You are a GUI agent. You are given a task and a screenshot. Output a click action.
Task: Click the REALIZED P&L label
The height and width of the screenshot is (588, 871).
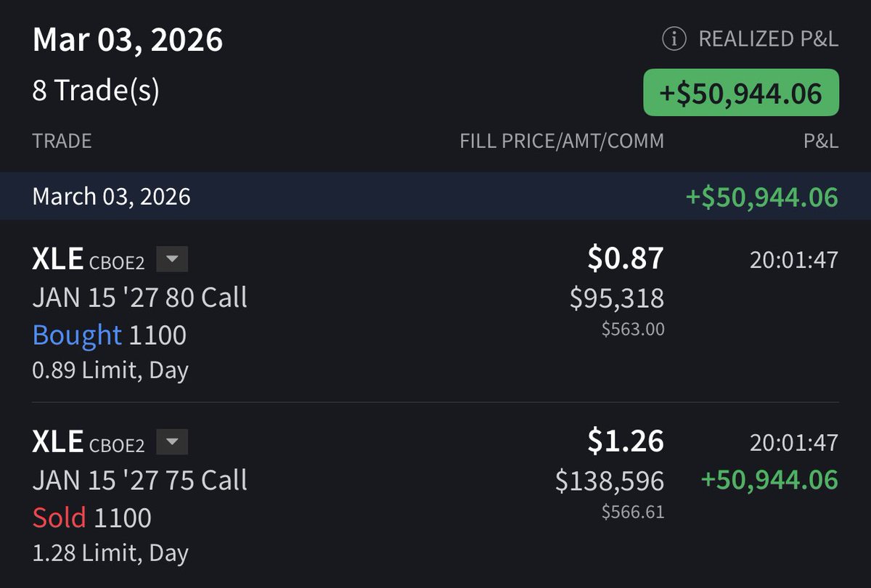pyautogui.click(x=768, y=40)
